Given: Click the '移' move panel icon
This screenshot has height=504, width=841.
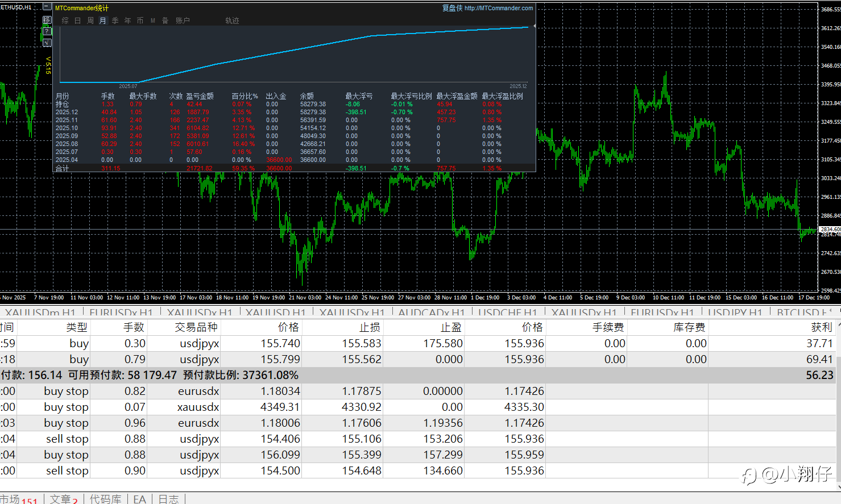Looking at the screenshot, I should point(47,20).
